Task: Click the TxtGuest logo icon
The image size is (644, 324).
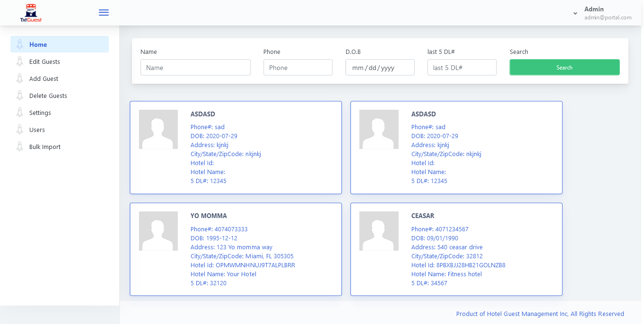Action: click(x=31, y=13)
